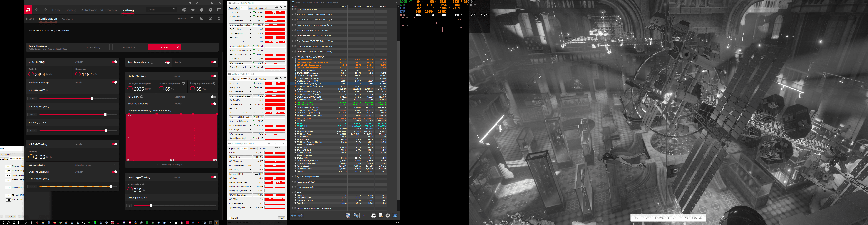This screenshot has height=225, width=868.
Task: Start the Stresstest gauge icon
Action: (192, 19)
